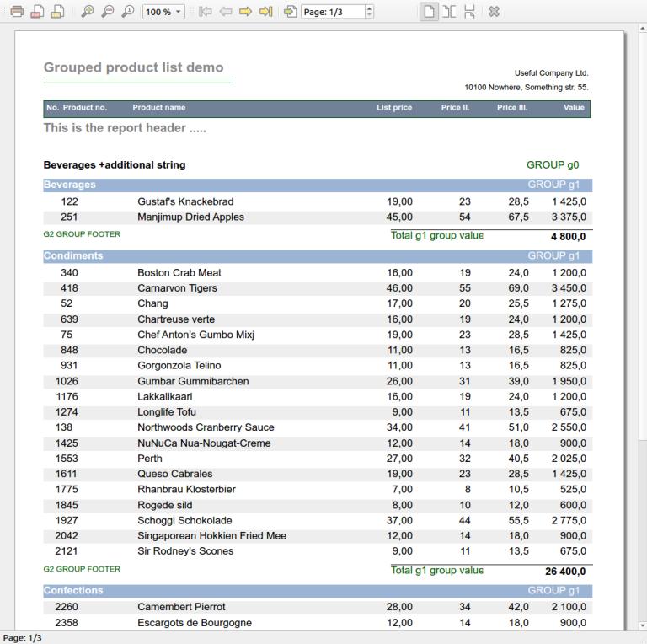Toggle the single page view mode button

(429, 12)
